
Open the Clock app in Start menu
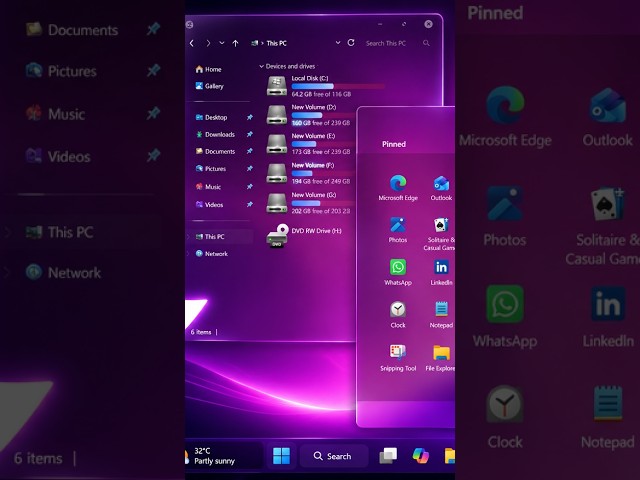[398, 315]
